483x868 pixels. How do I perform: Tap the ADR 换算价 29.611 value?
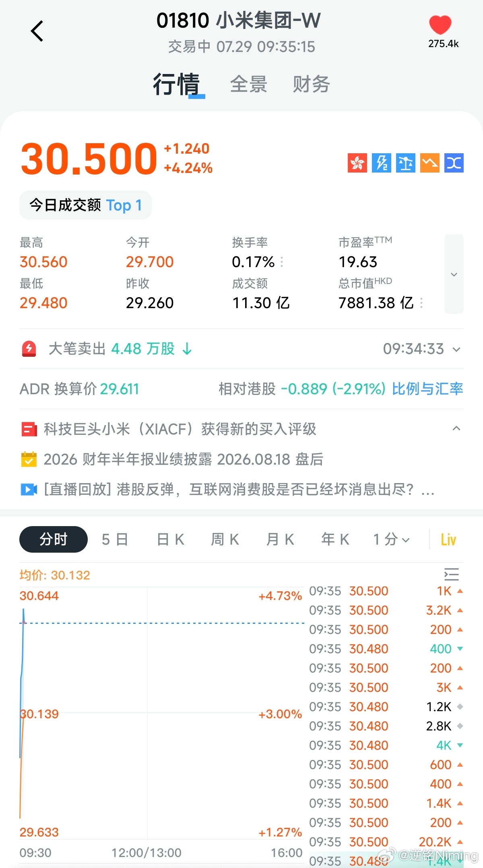120,389
